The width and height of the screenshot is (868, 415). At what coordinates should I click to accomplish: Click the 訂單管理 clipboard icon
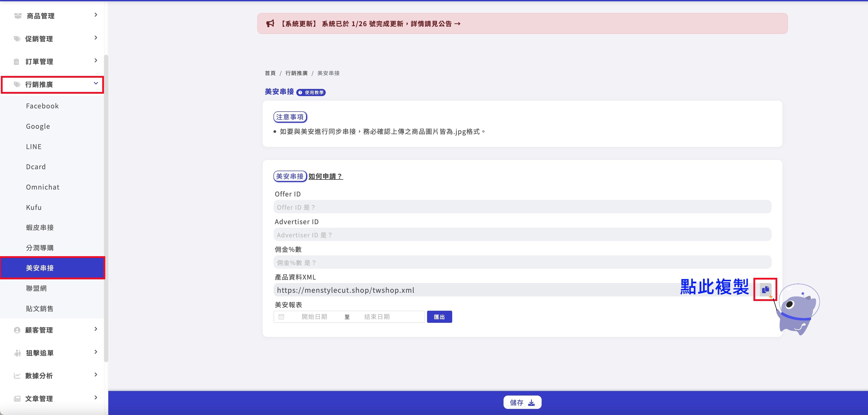point(16,62)
